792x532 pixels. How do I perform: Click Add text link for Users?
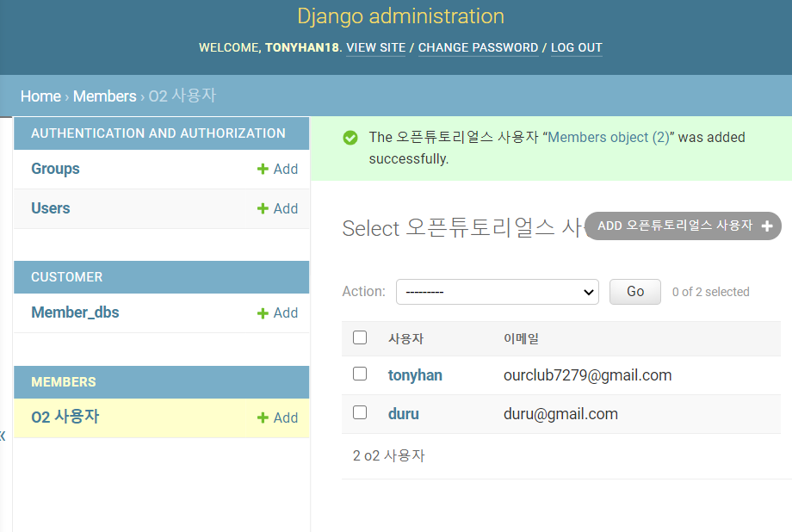286,208
